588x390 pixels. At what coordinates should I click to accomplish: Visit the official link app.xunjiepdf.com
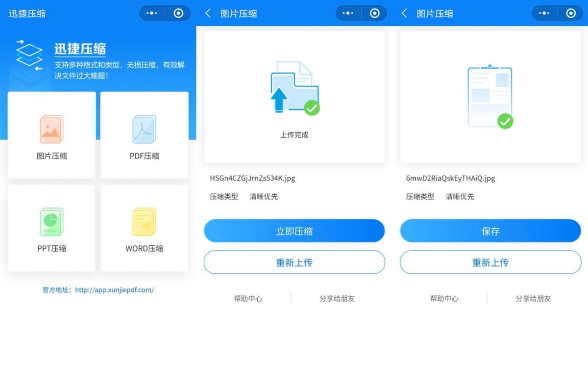tap(114, 290)
